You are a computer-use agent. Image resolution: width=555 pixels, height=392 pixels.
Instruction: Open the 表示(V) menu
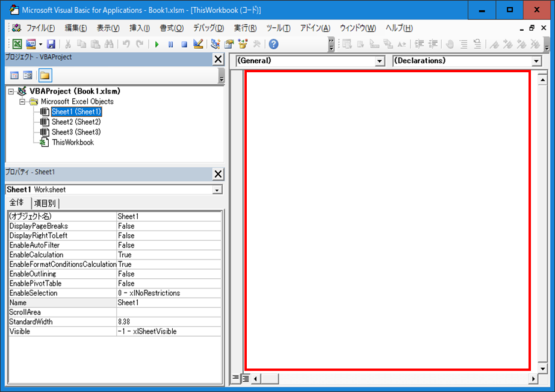[108, 28]
